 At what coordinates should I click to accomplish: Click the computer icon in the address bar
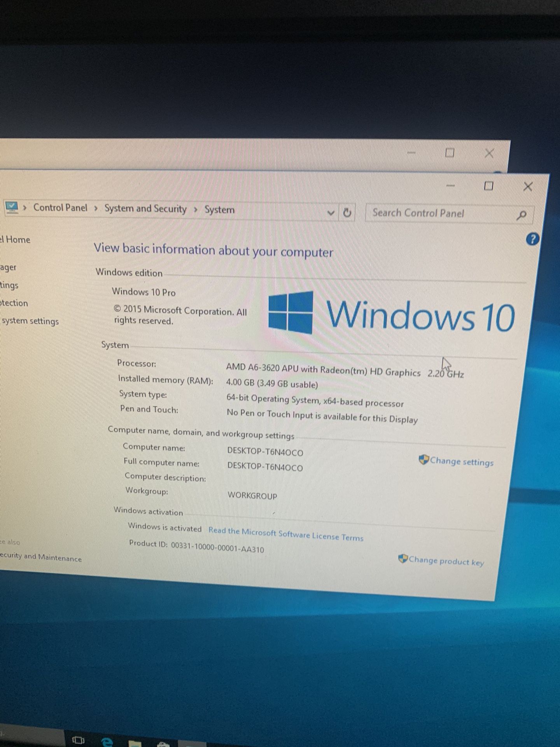12,207
